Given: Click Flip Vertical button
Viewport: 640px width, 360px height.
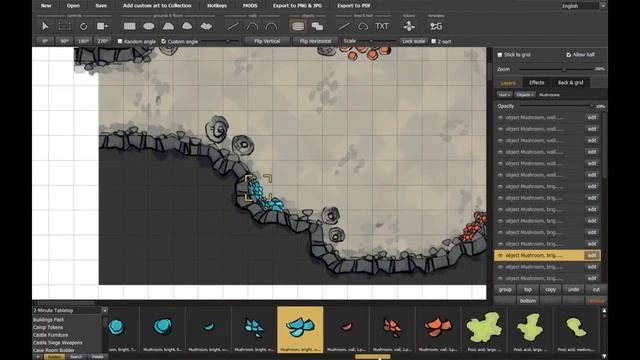Looking at the screenshot, I should coord(267,41).
